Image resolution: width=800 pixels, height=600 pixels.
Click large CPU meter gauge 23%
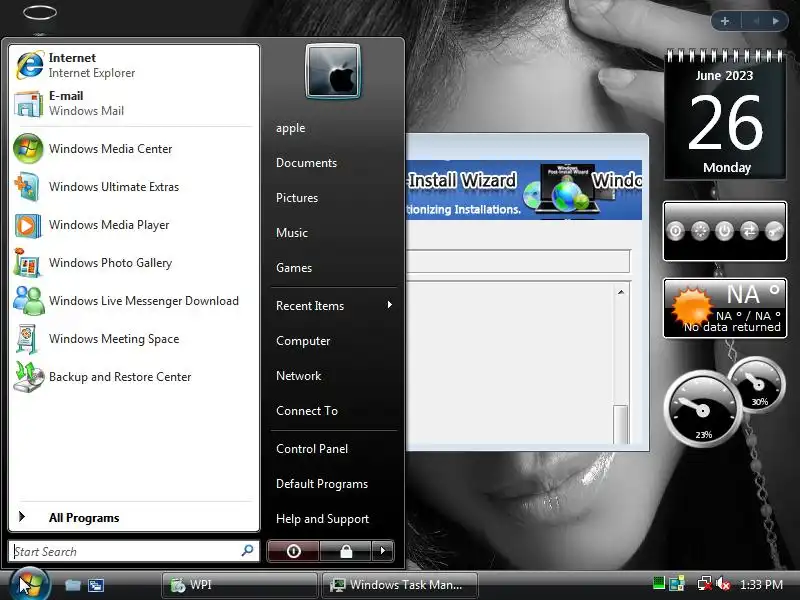[703, 409]
